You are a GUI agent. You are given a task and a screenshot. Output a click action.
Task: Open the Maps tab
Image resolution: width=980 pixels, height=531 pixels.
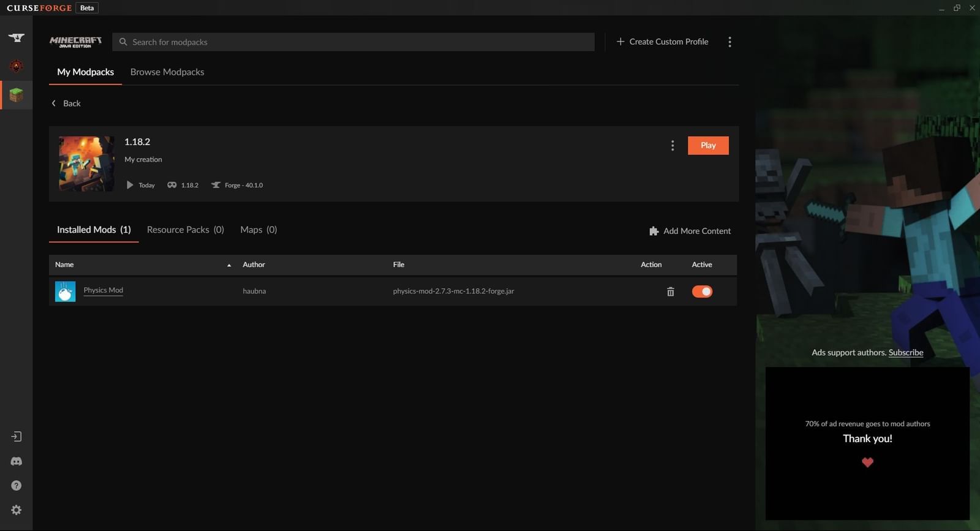[x=258, y=230]
